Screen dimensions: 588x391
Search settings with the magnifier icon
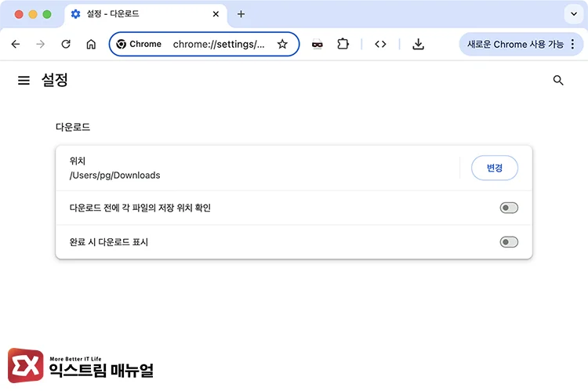(558, 80)
